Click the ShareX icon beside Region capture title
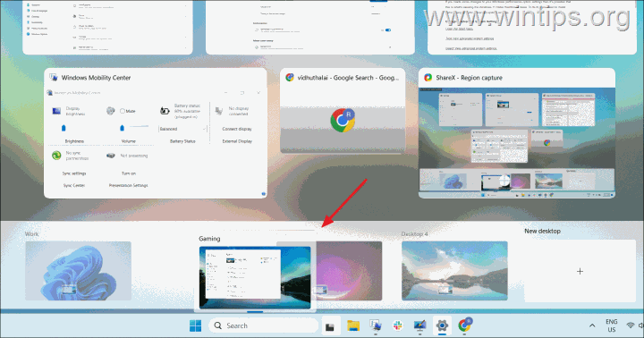644x338 pixels. click(428, 77)
